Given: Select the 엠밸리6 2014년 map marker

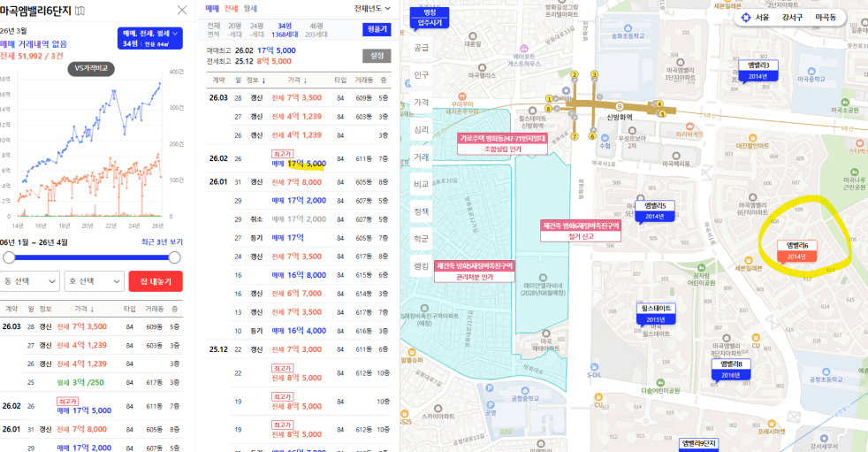Looking at the screenshot, I should click(x=796, y=250).
